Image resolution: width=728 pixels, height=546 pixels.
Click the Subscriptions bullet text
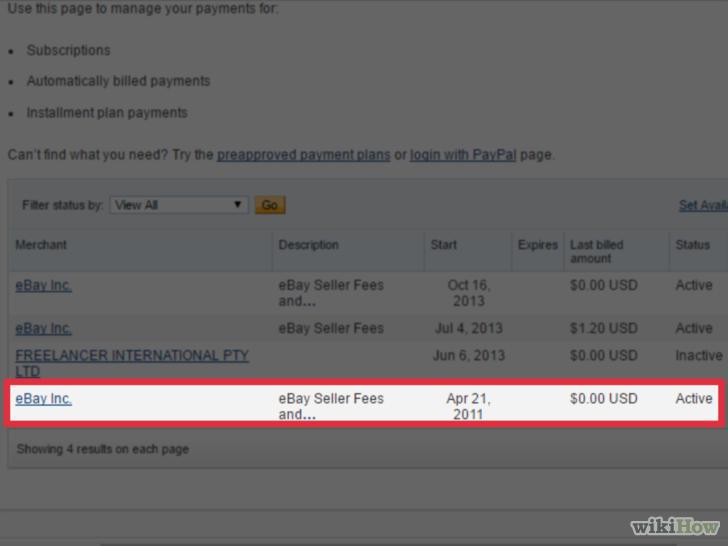tap(68, 50)
